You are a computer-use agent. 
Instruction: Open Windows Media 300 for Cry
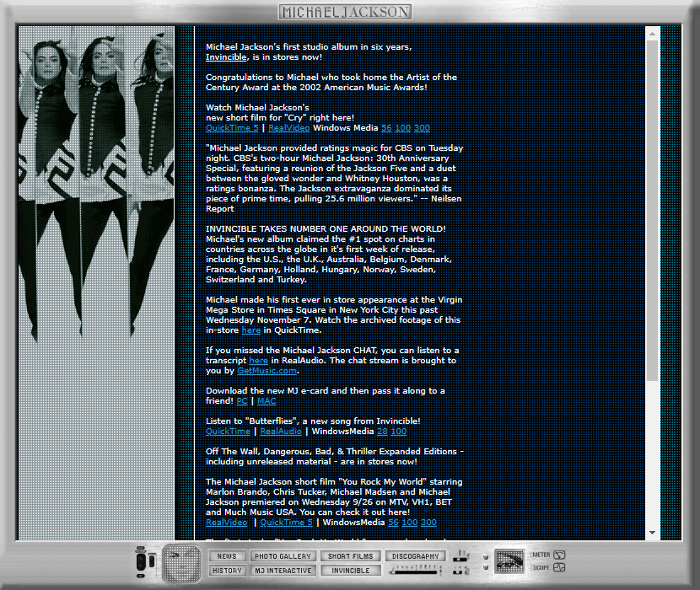pos(422,128)
